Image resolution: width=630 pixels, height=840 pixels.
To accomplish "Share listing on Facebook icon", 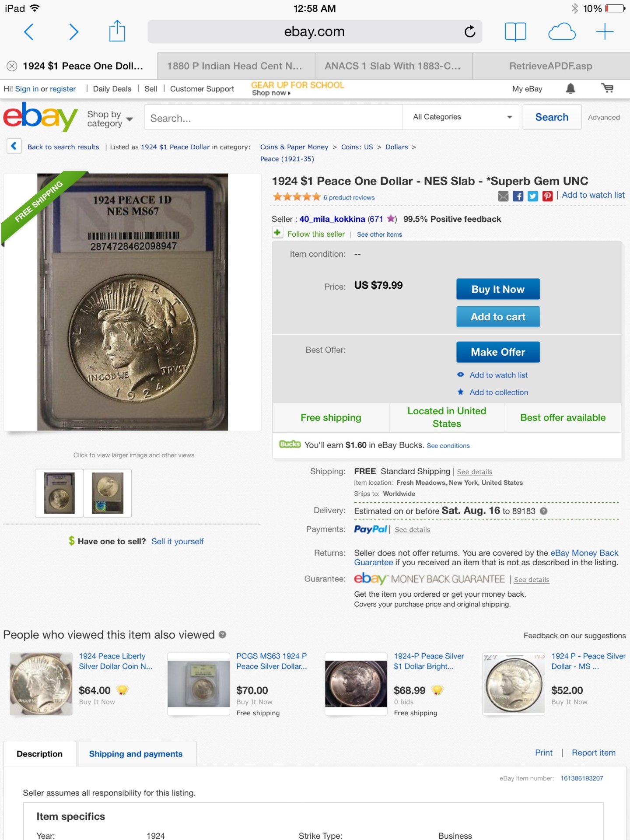I will tap(518, 196).
